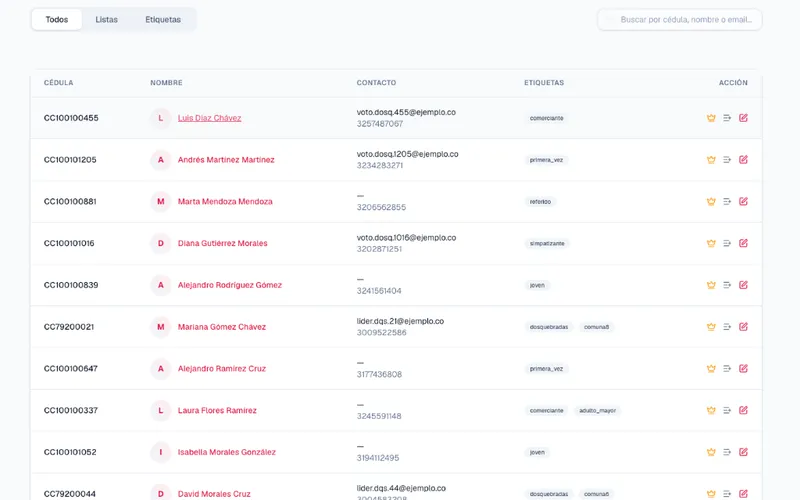Edit the Alejandro Ramírez Cruz entry
This screenshot has width=800, height=500.
click(x=743, y=368)
